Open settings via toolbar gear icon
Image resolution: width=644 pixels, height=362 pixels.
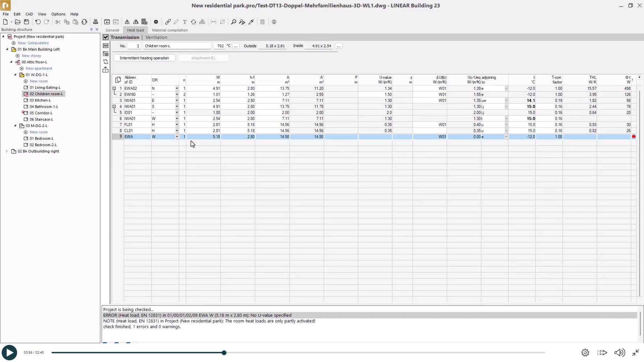(x=156, y=22)
